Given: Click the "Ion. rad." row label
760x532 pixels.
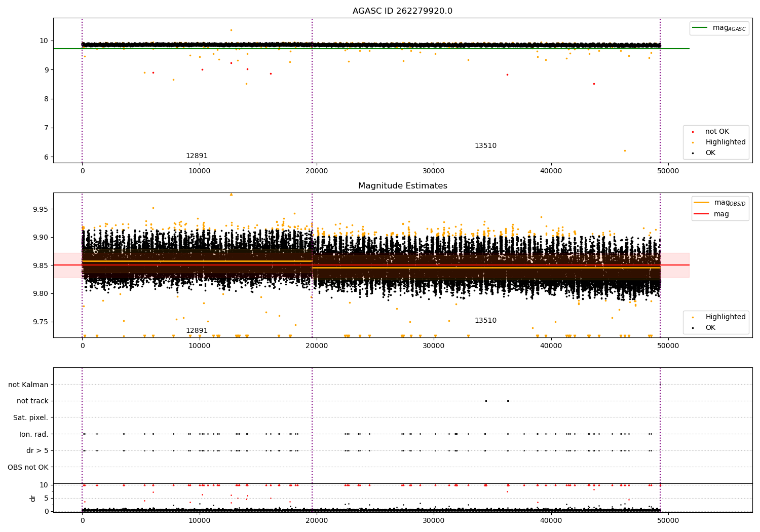Looking at the screenshot, I should [x=34, y=435].
